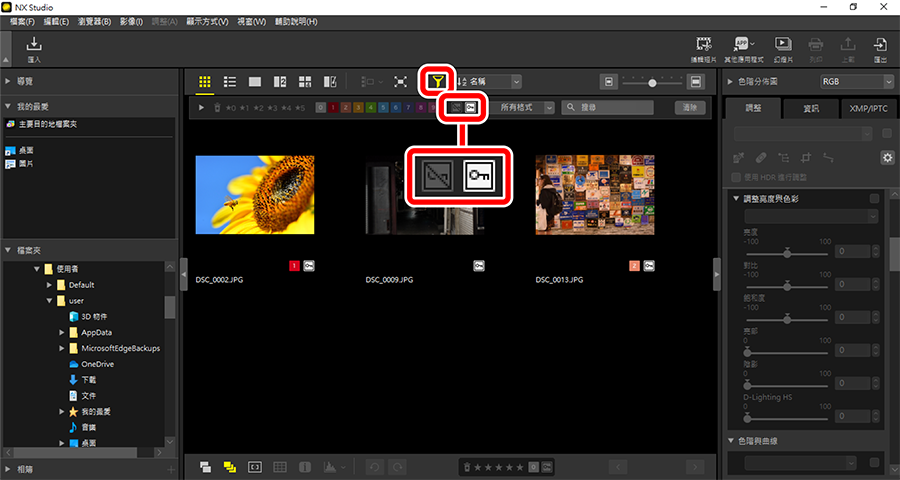Expand the 色階分佈圖 histogram panel
900x480 pixels.
[731, 82]
